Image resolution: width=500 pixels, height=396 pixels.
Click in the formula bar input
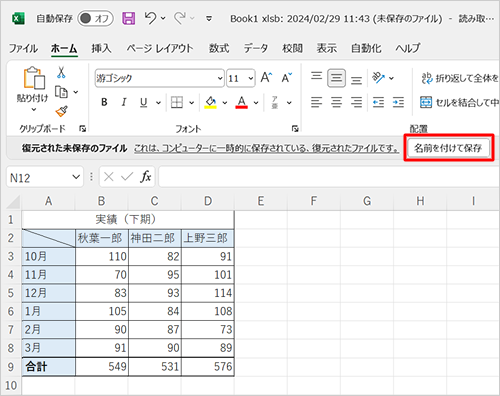click(329, 177)
